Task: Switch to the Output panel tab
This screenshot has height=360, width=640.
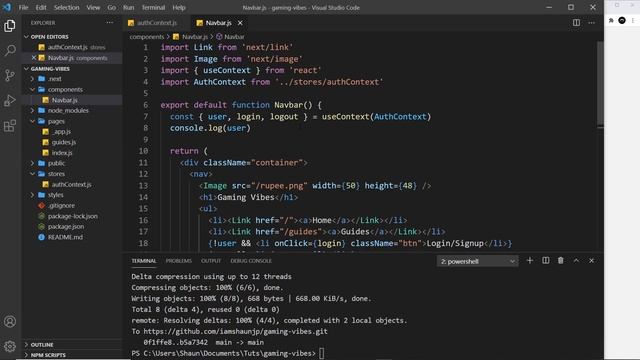Action: coord(211,261)
